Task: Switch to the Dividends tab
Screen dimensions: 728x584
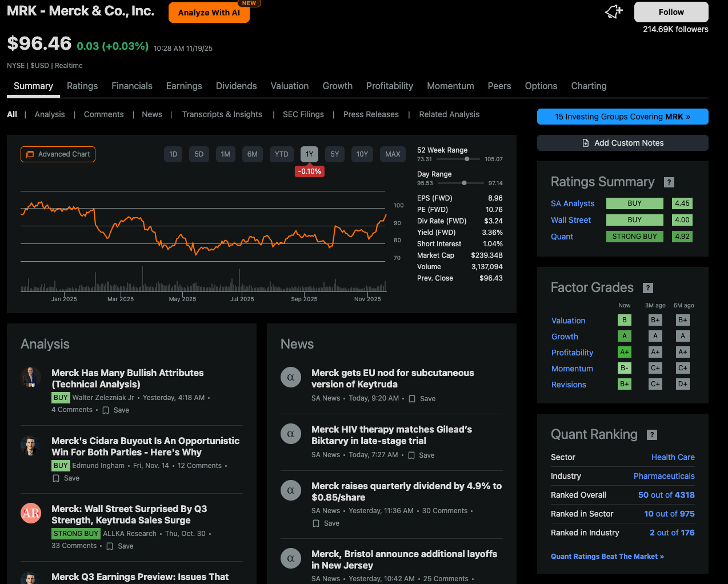Action: (237, 86)
